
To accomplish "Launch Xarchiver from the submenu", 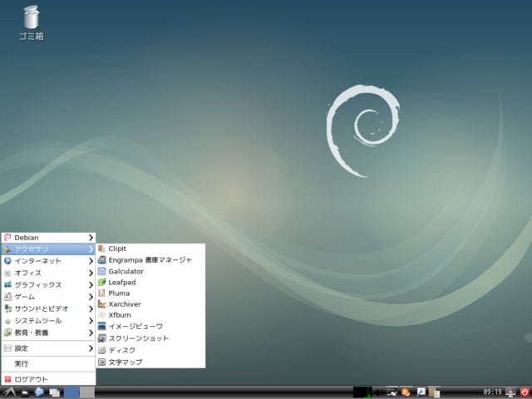I will pos(150,304).
